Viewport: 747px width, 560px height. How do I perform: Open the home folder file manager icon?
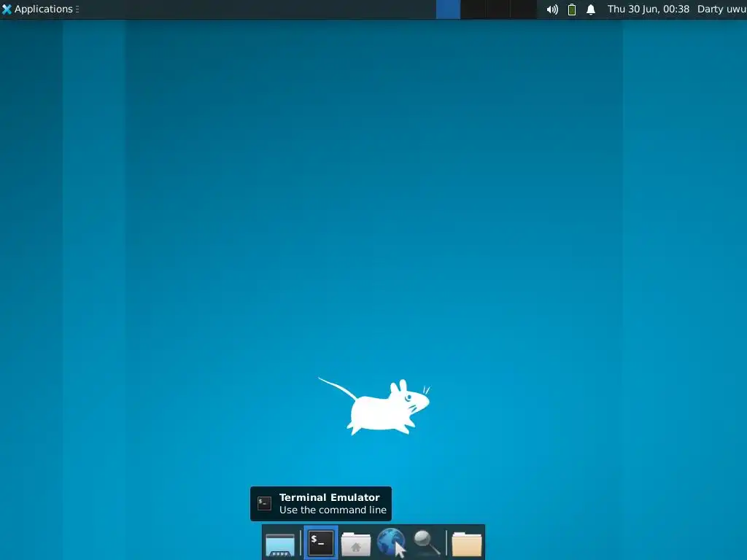[x=356, y=544]
